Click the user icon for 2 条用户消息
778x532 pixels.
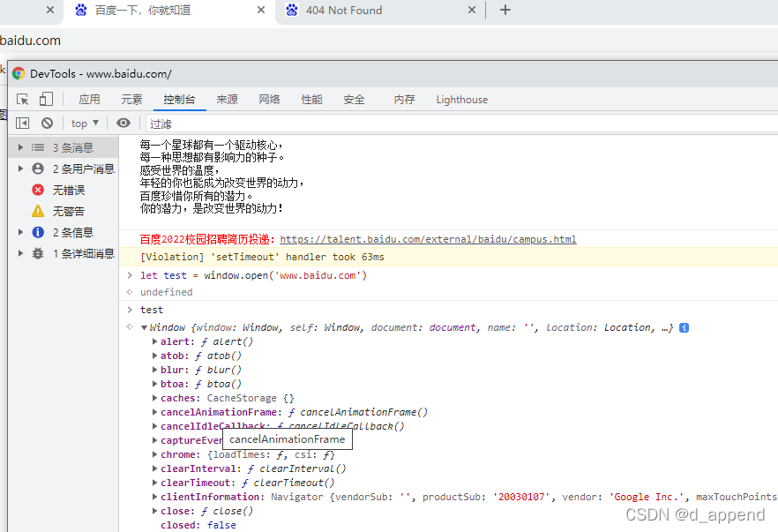[x=38, y=169]
